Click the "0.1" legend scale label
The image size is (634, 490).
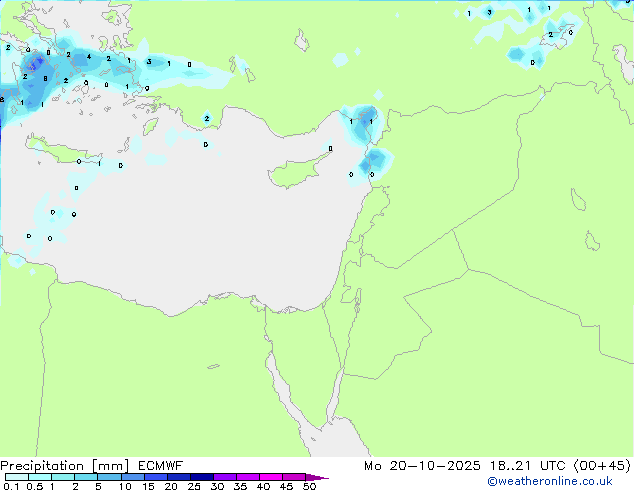[x=11, y=486]
